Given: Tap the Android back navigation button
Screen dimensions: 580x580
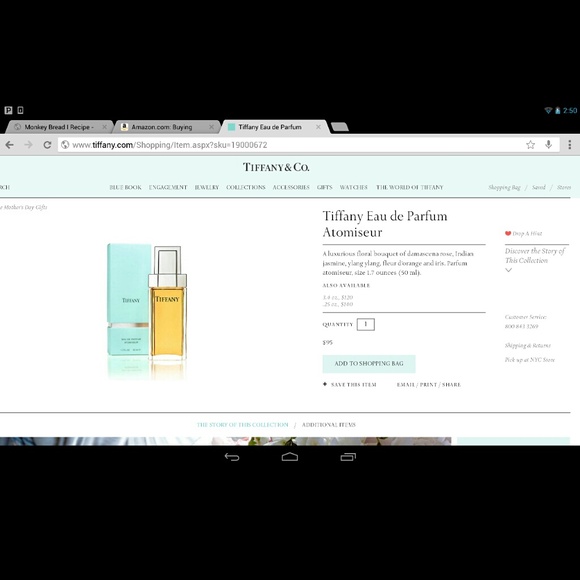Looking at the screenshot, I should coord(232,457).
